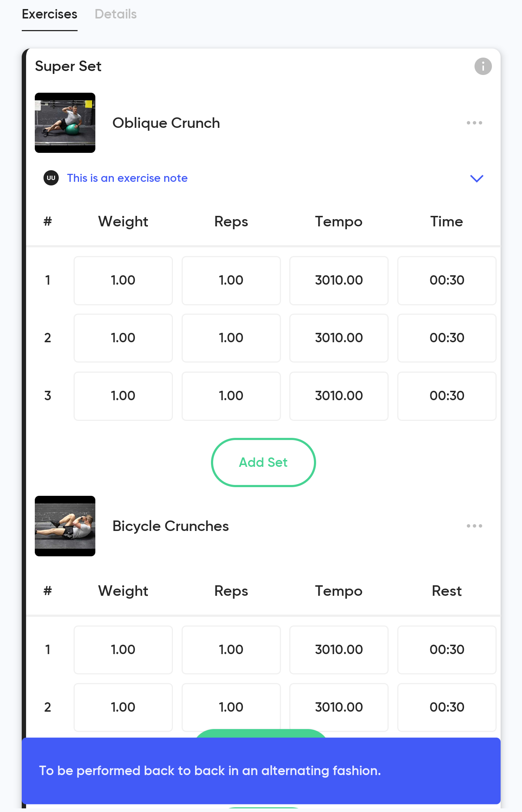Click Add Set under Oblique Crunch
The width and height of the screenshot is (522, 812).
(x=264, y=462)
